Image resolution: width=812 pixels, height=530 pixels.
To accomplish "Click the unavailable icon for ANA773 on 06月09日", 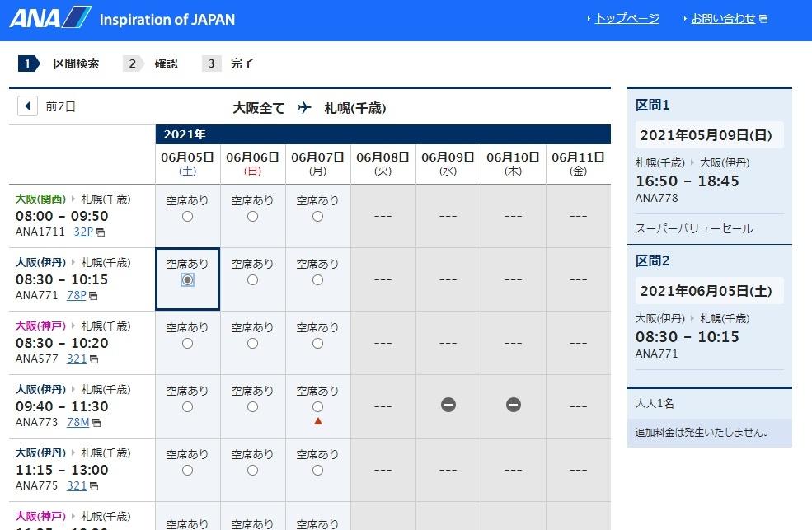I will [x=448, y=405].
